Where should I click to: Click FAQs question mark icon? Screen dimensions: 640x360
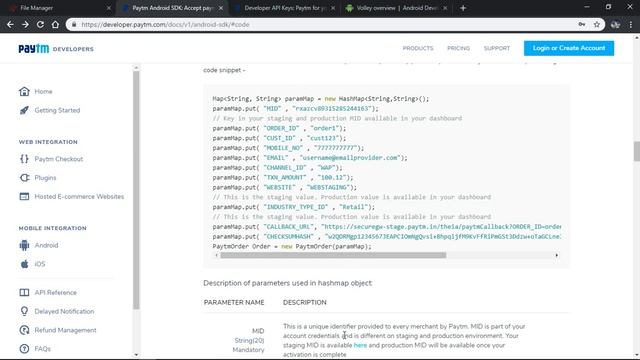[24, 349]
